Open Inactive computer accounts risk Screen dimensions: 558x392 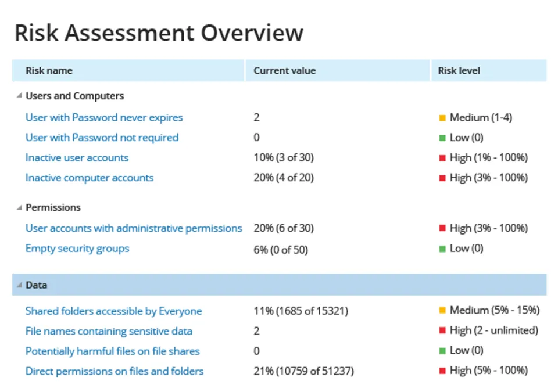[x=90, y=178]
